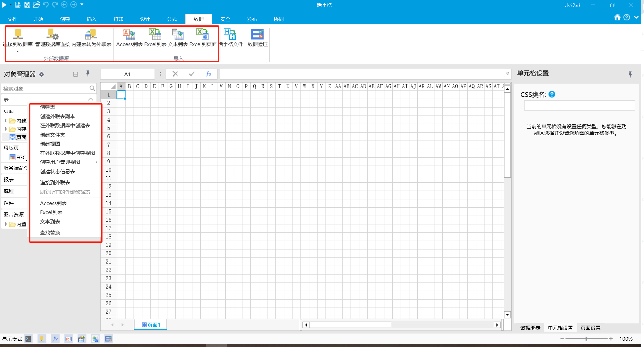
Task: Click 数据验证 ribbon icon
Action: coord(257,34)
